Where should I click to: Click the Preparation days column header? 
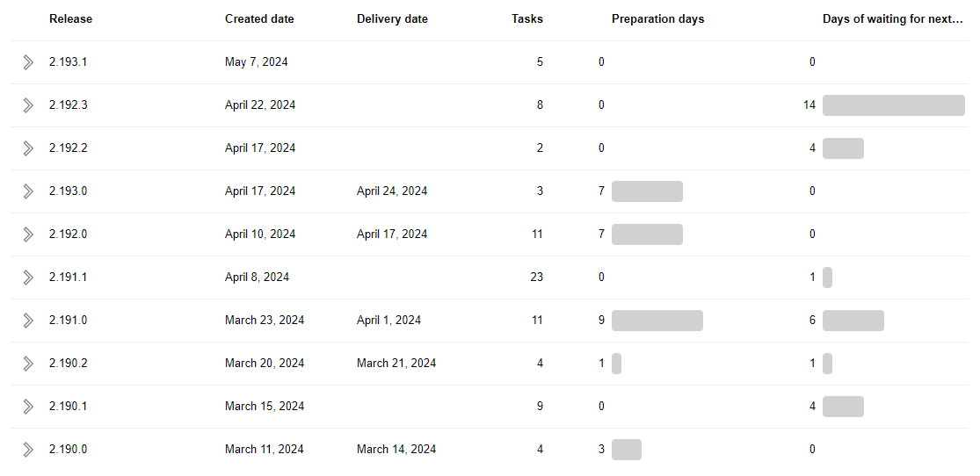(x=657, y=19)
